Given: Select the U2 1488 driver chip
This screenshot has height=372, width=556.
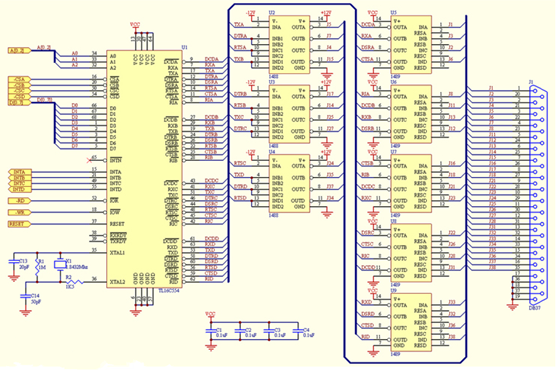Looking at the screenshot, I should [289, 45].
